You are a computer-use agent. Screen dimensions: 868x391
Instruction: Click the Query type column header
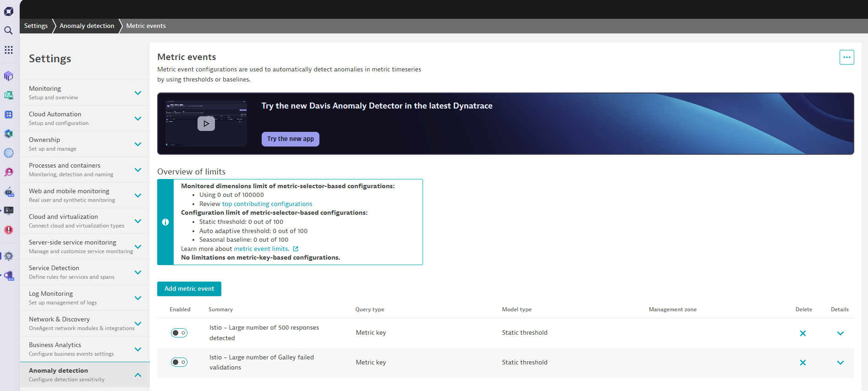(370, 310)
